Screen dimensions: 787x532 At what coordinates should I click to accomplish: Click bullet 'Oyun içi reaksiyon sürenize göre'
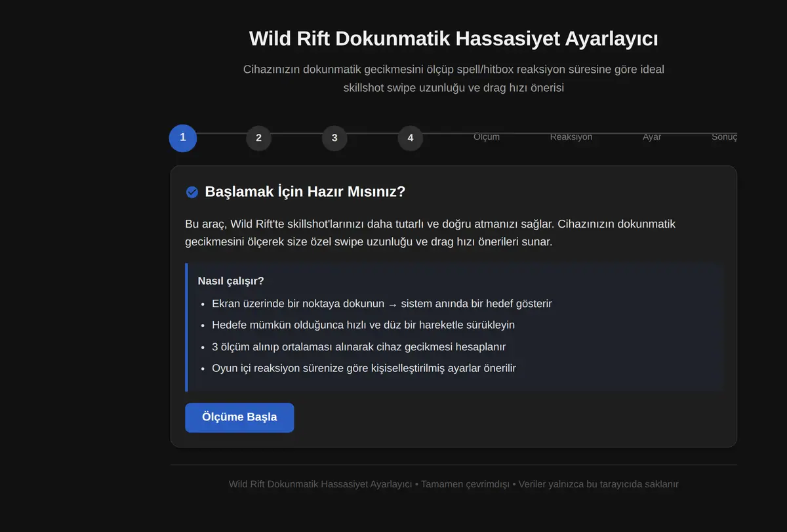click(364, 368)
